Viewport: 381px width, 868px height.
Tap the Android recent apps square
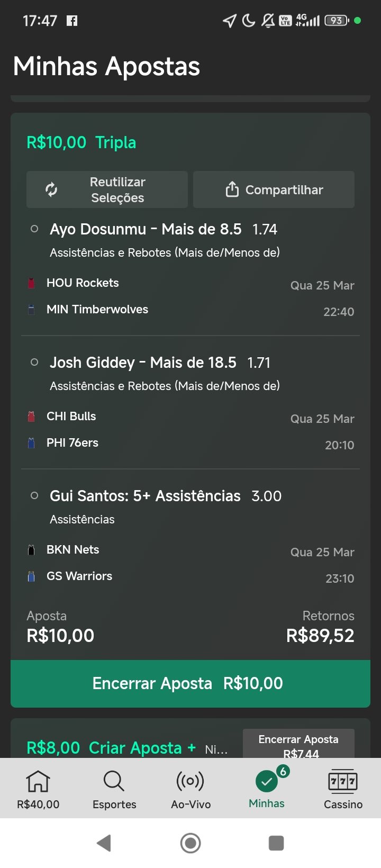coord(276,843)
